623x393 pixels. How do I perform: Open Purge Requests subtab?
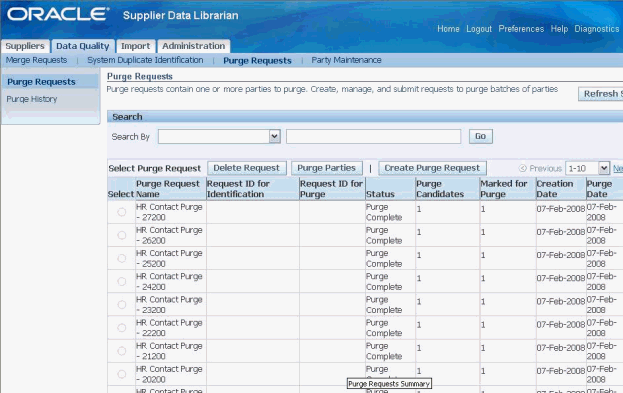[x=257, y=60]
